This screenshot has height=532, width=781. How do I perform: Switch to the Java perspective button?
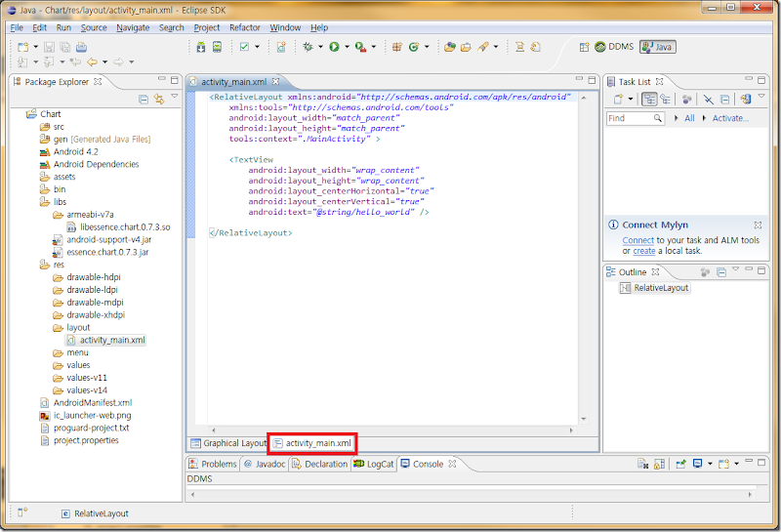pyautogui.click(x=658, y=47)
